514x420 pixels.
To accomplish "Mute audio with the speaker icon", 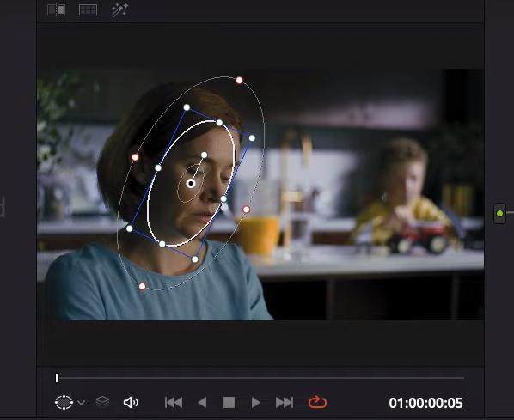I will [131, 402].
